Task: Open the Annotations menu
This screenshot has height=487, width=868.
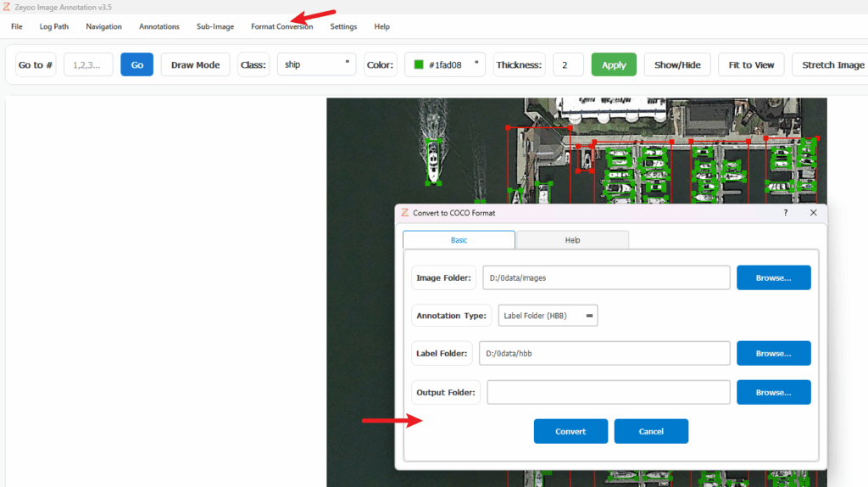Action: point(159,26)
